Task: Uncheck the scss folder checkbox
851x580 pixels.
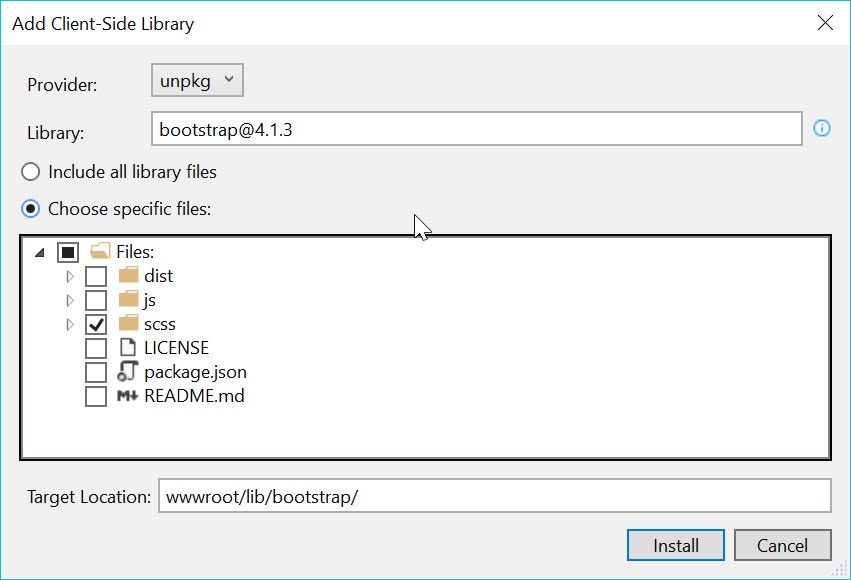Action: (96, 324)
